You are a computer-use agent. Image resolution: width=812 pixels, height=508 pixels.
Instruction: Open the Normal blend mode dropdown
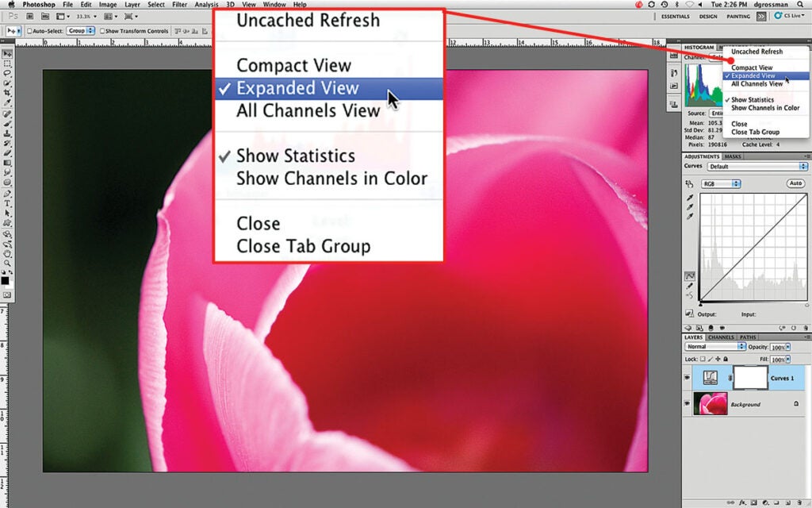coord(715,346)
